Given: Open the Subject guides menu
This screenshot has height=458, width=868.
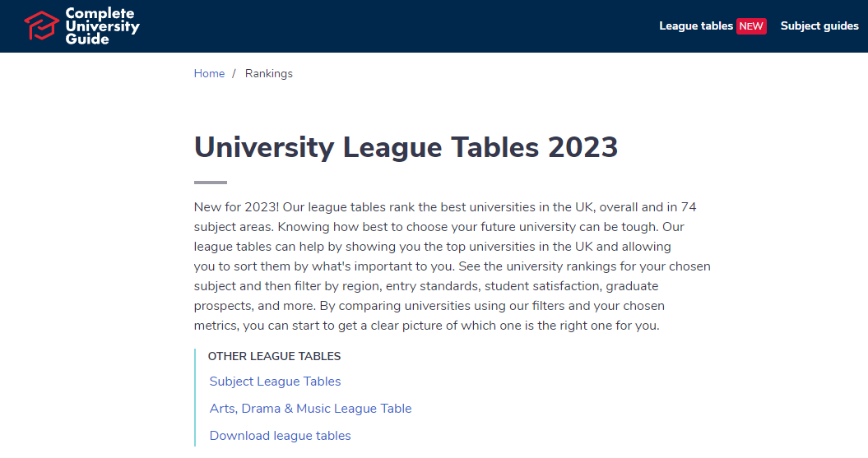Looking at the screenshot, I should (819, 26).
